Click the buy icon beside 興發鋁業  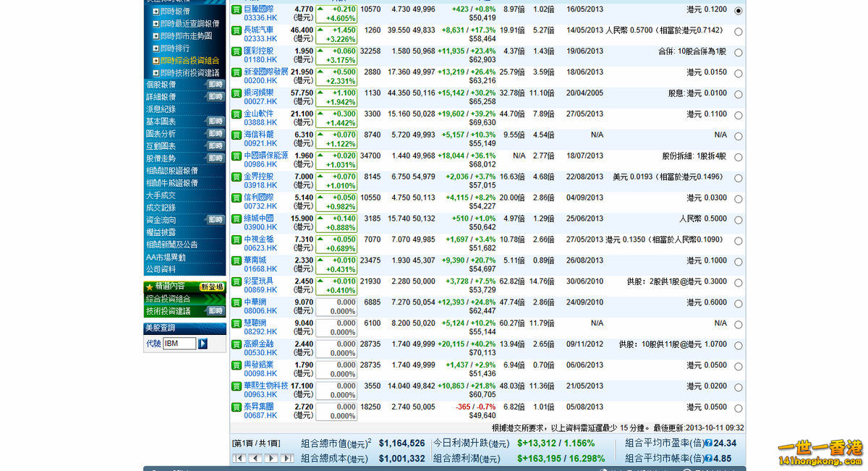[x=237, y=365]
